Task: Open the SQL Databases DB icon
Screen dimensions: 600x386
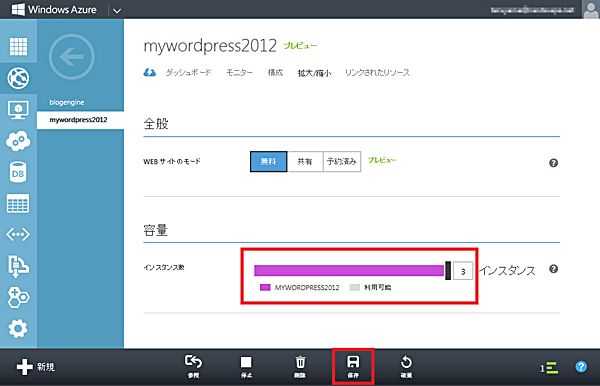Action: point(18,172)
